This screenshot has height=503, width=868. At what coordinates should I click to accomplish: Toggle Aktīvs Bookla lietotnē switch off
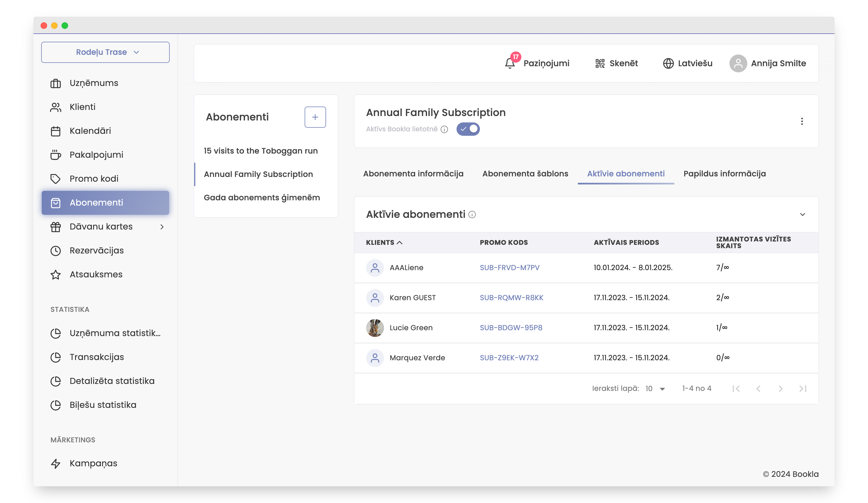tap(468, 129)
